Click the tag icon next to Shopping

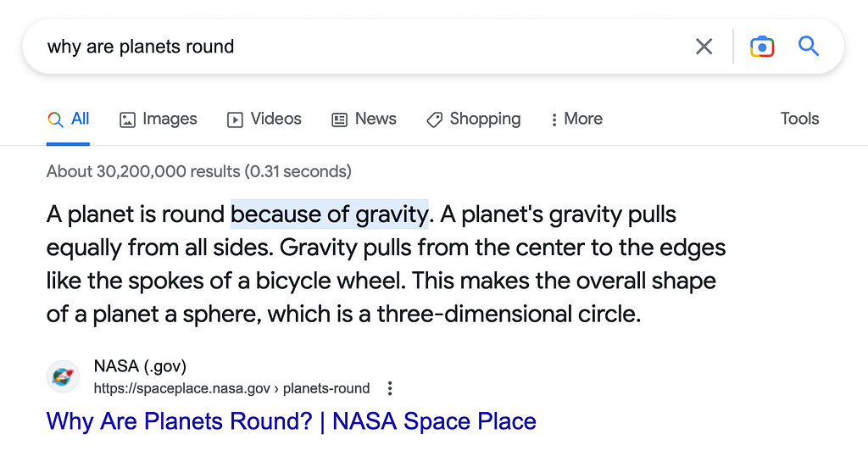[x=434, y=120]
